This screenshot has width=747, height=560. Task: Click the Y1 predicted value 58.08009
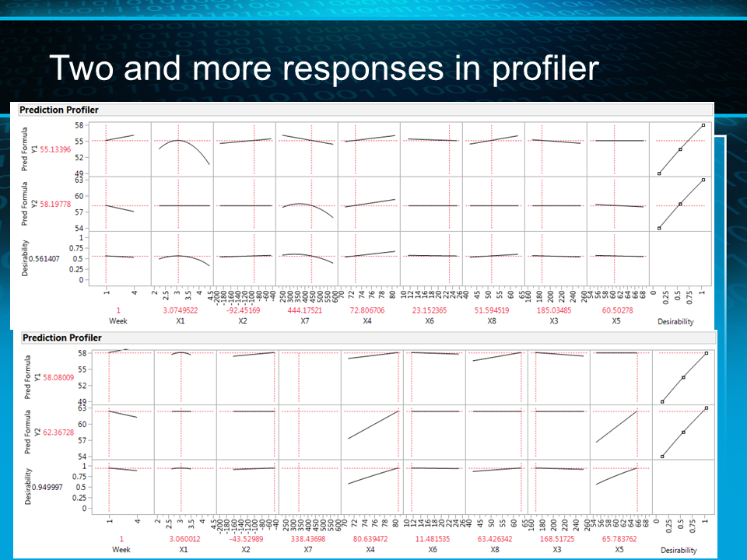[58, 378]
